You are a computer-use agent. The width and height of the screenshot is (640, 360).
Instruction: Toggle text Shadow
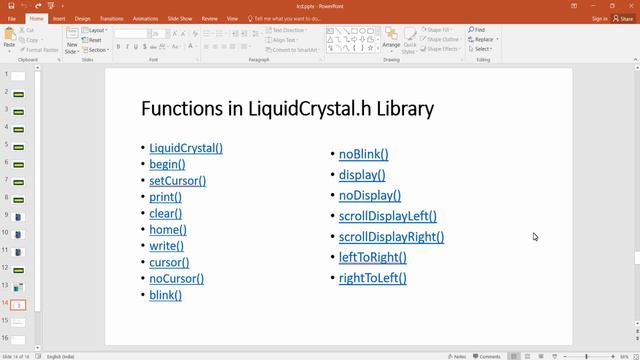[144, 47]
